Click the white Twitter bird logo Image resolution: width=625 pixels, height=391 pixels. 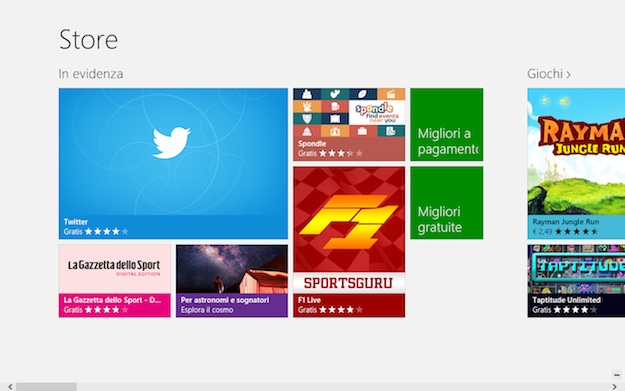pyautogui.click(x=171, y=143)
